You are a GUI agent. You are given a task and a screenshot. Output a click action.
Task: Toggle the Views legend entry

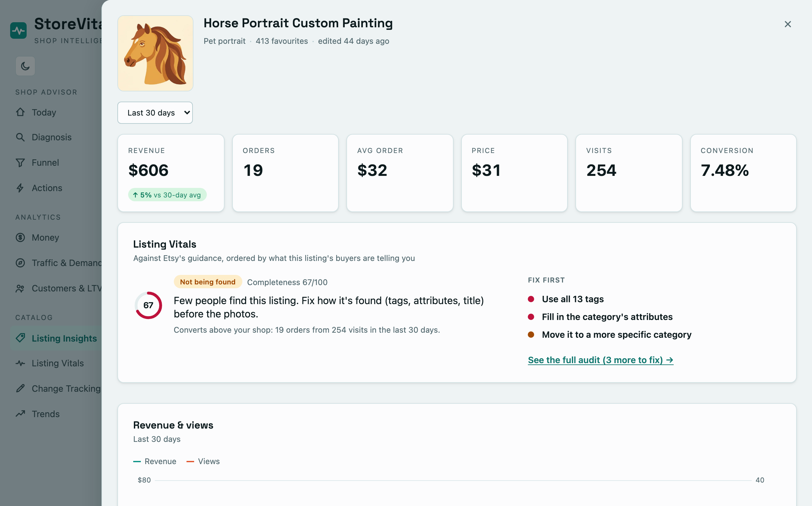point(203,462)
